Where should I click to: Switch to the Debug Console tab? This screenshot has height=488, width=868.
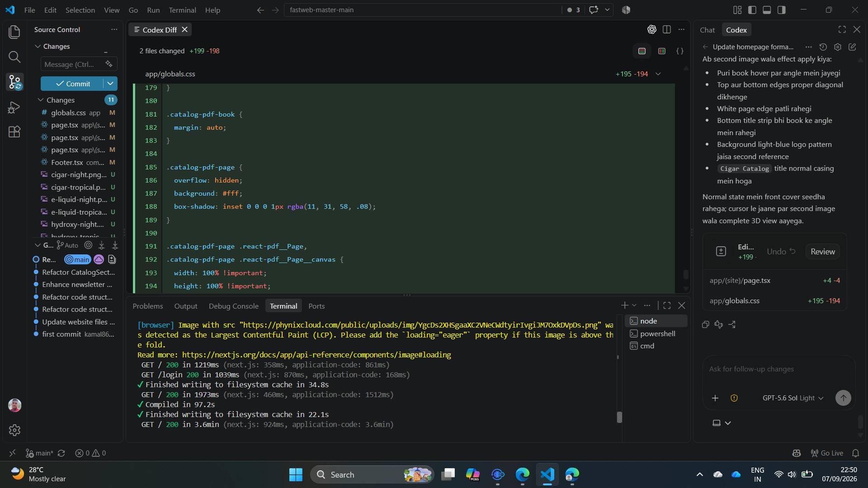pos(234,306)
